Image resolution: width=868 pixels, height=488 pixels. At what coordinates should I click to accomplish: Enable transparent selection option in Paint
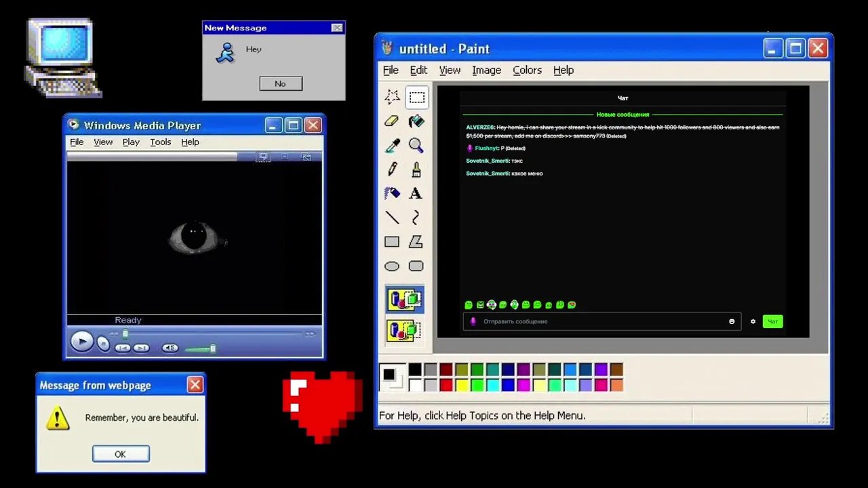click(405, 330)
